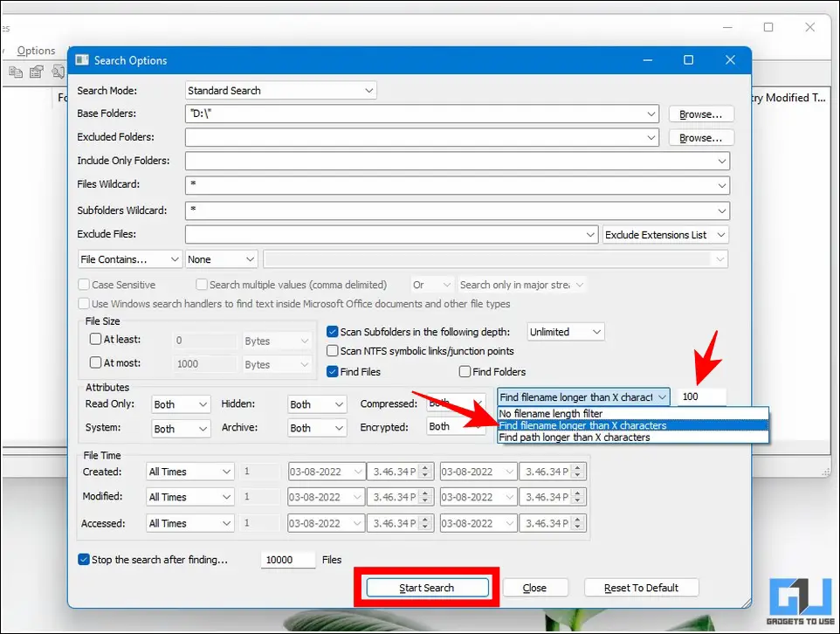
Task: Open the None content type dropdown
Action: pos(221,259)
